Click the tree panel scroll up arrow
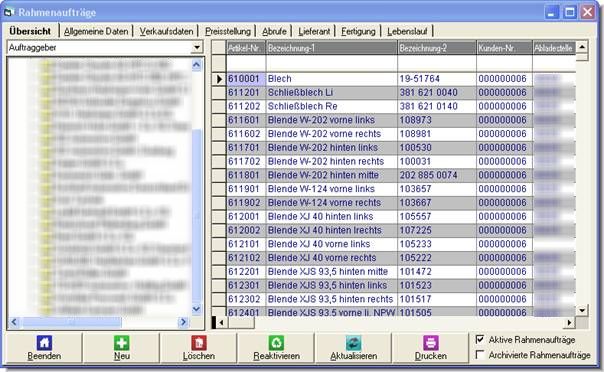Screen dimensions: 604x372 pyautogui.click(x=196, y=64)
